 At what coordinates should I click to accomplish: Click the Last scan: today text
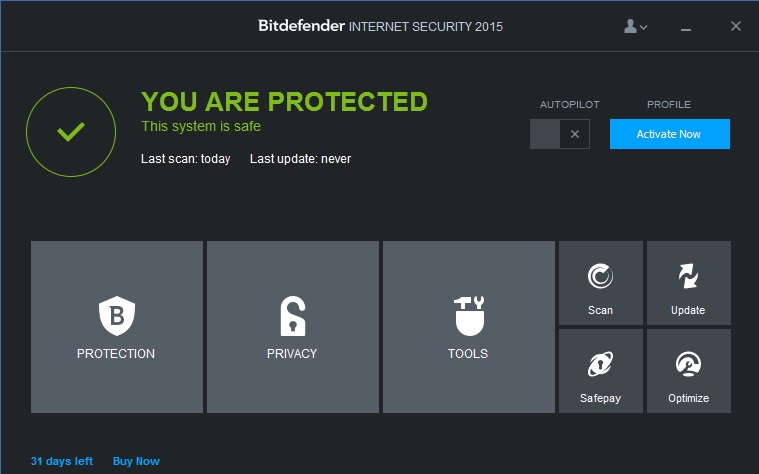(x=186, y=159)
